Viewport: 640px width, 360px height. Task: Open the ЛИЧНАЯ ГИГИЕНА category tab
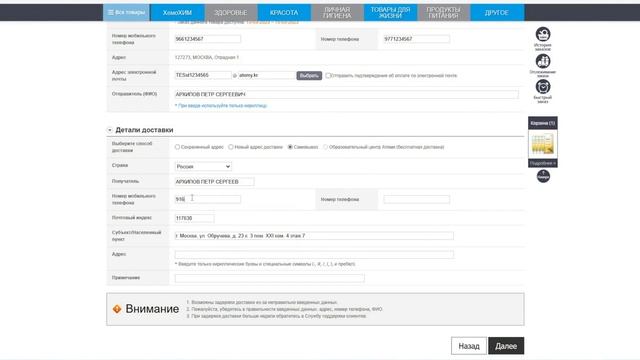pyautogui.click(x=337, y=13)
